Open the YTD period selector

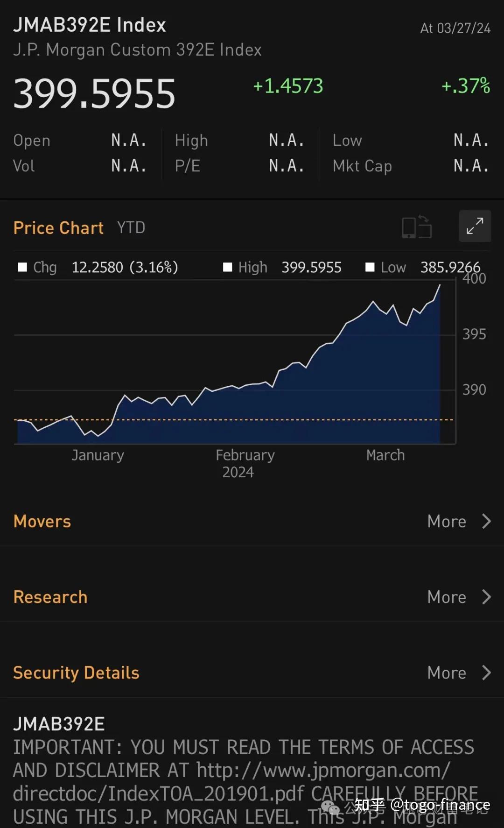click(x=131, y=228)
